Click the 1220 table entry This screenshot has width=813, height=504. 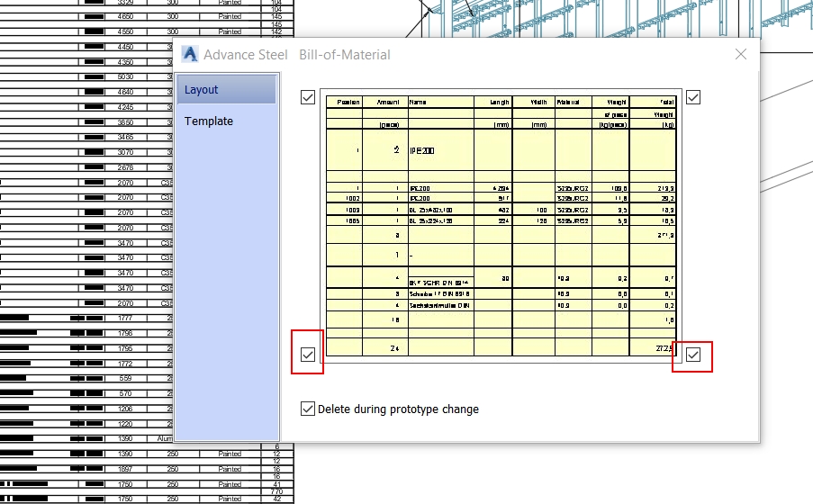(x=125, y=424)
